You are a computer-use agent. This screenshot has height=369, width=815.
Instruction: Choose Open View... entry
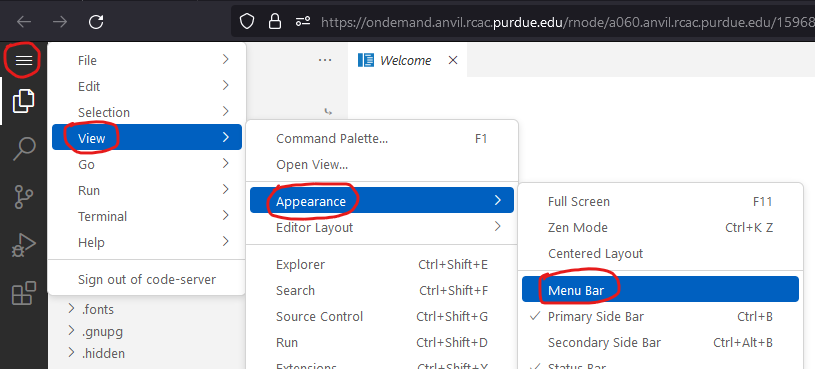click(382, 165)
